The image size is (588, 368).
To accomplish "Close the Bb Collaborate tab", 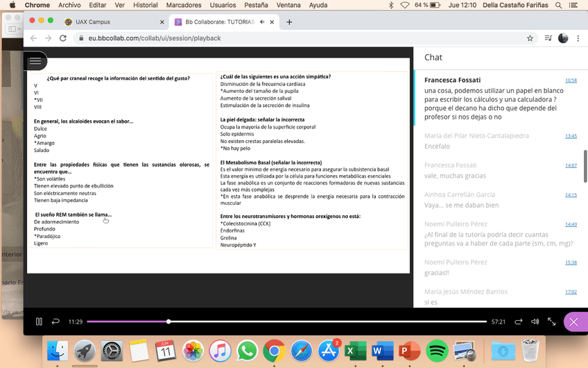I will (x=272, y=22).
